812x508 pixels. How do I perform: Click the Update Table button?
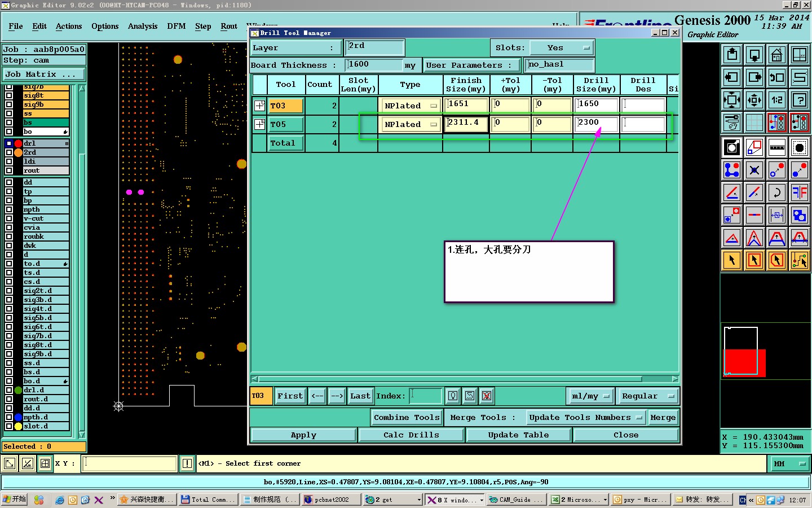click(518, 435)
